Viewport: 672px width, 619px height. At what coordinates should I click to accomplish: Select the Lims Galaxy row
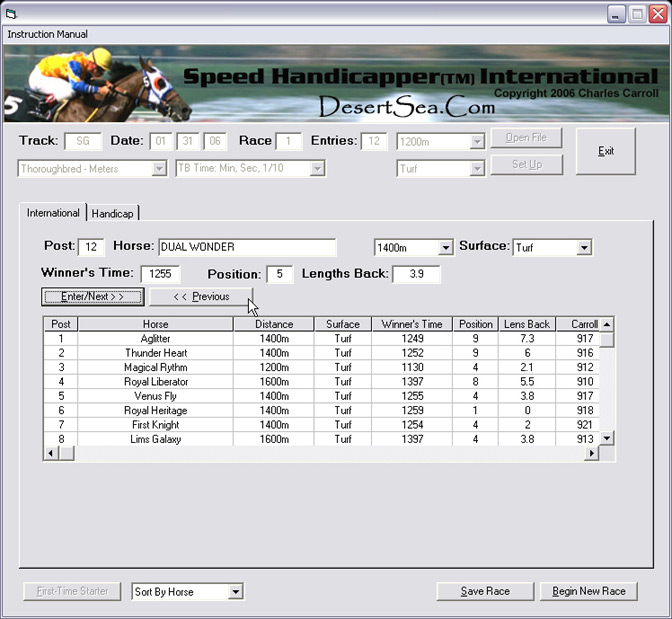pos(321,439)
